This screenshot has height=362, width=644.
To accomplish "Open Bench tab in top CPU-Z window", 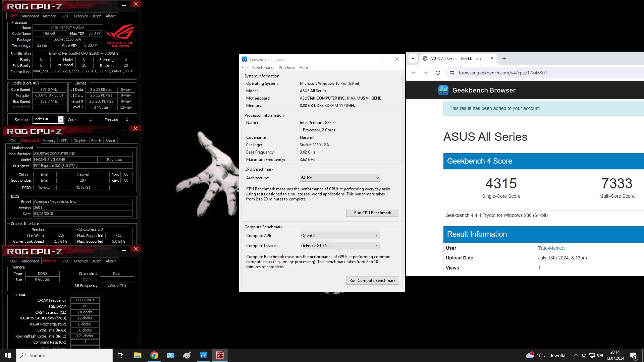I will point(96,16).
